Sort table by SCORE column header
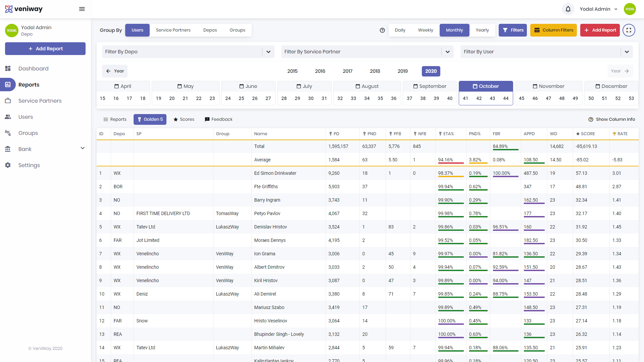The image size is (644, 362). coord(587,134)
